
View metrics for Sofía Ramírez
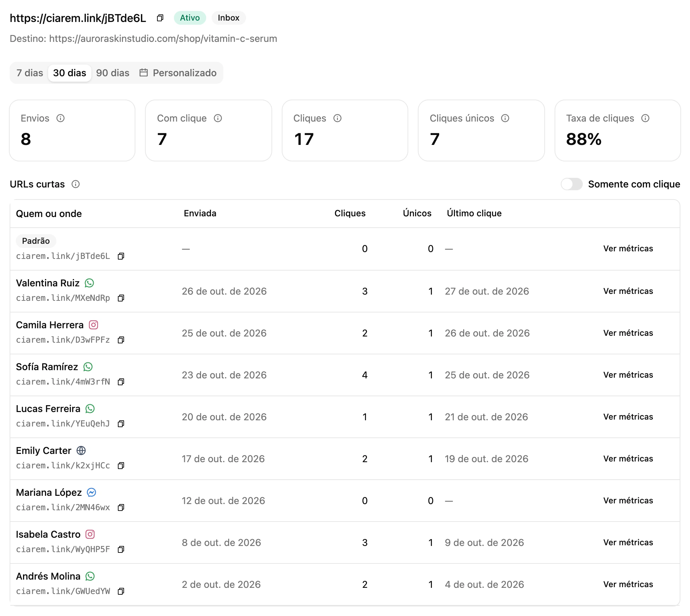click(628, 375)
